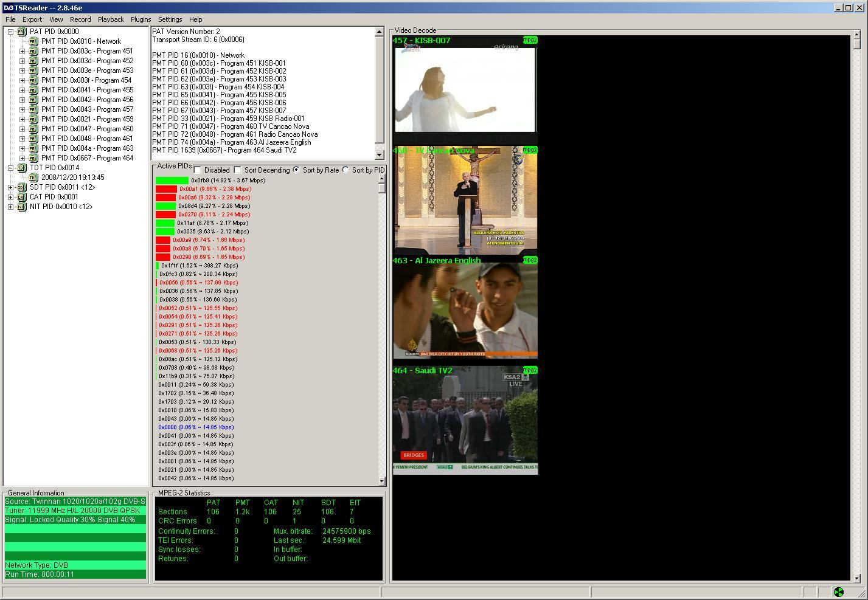Image resolution: width=868 pixels, height=600 pixels.
Task: Expand the SDT PID 0x0011 node
Action: 10,187
